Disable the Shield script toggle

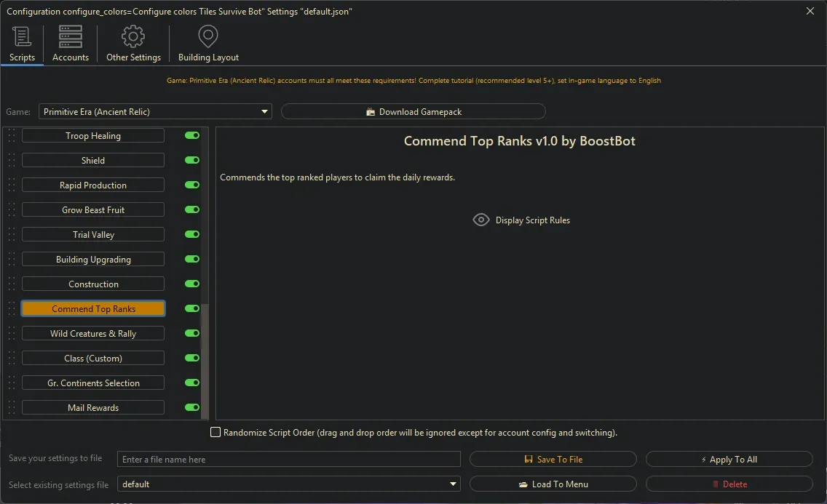click(x=191, y=160)
